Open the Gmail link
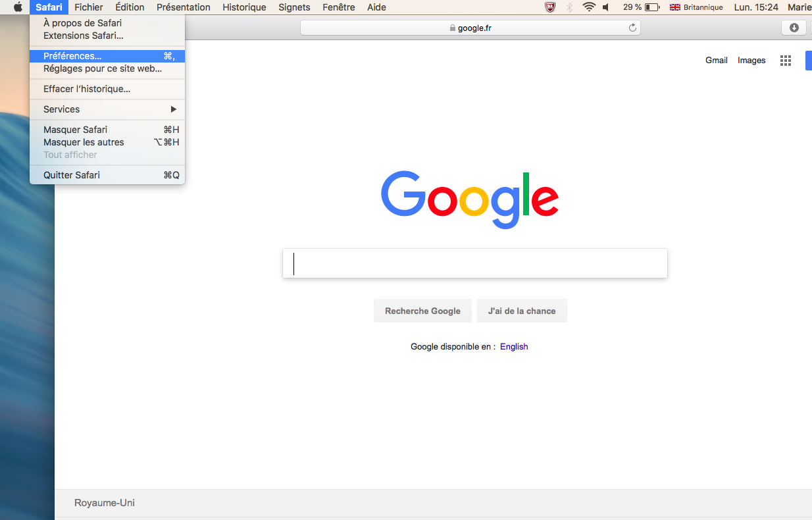This screenshot has width=812, height=520. [716, 61]
